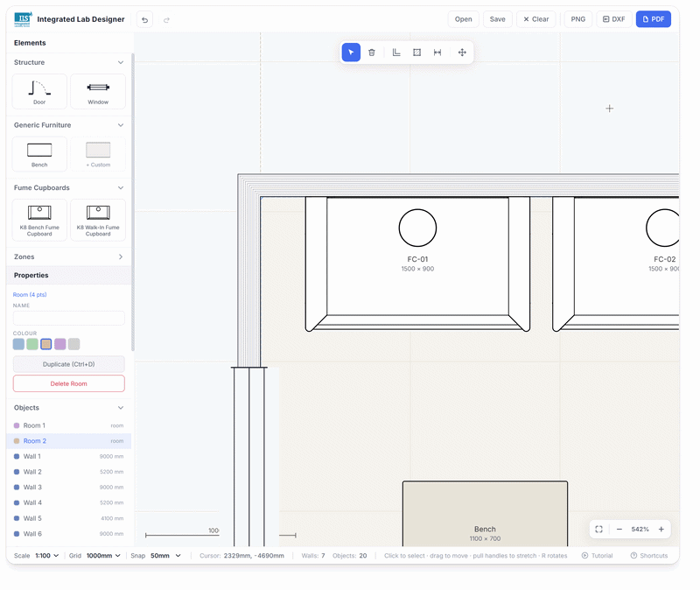
Task: Collapse the Objects section
Action: coord(121,408)
